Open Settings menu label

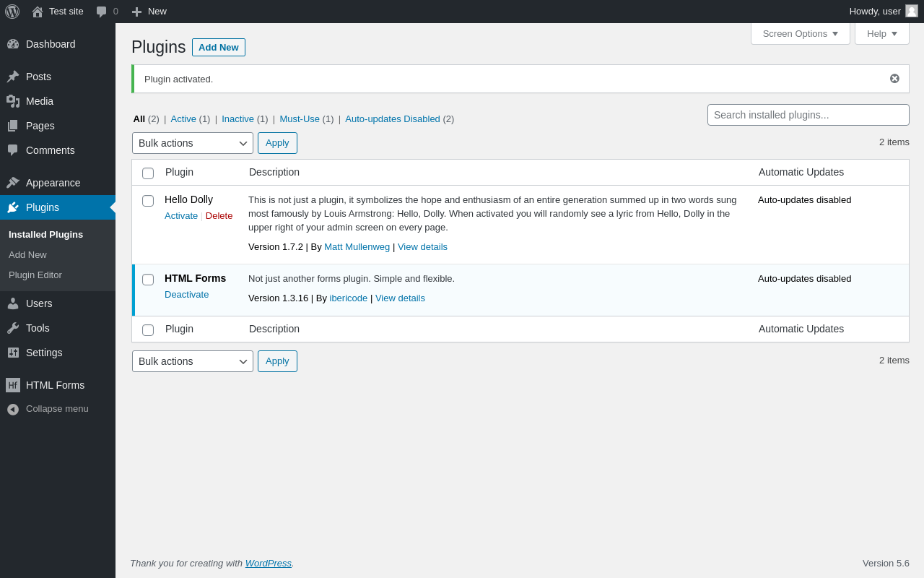point(44,353)
